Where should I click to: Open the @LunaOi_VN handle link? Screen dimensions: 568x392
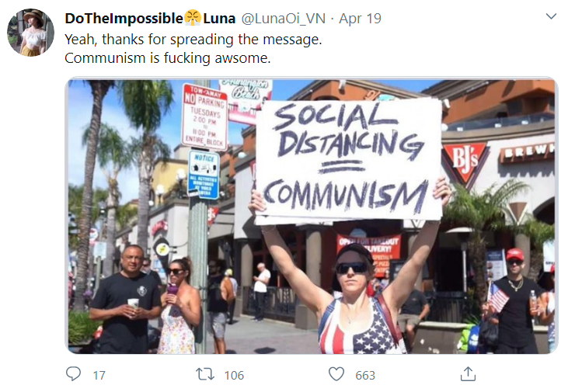[x=284, y=19]
